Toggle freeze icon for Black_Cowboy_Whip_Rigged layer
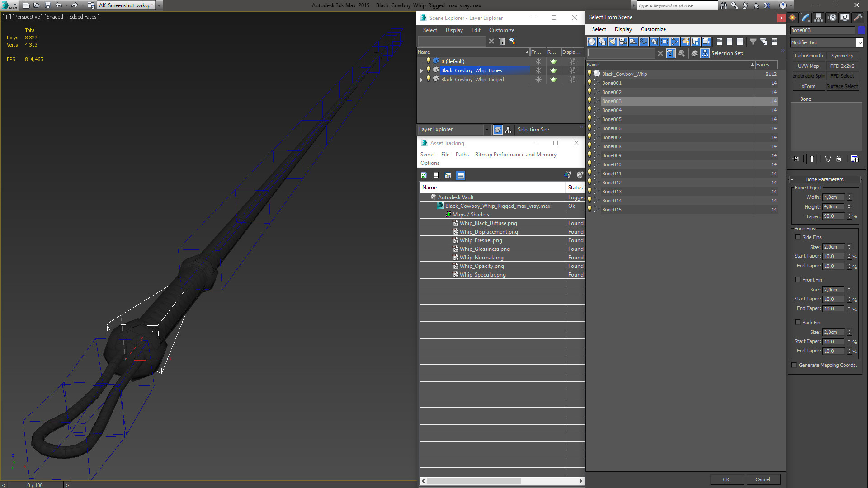 (x=538, y=79)
